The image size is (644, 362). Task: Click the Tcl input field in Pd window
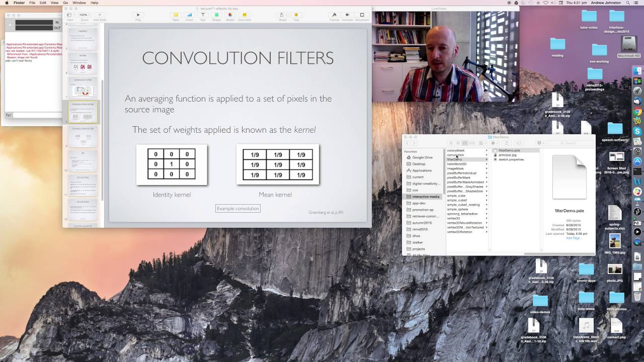[37, 115]
